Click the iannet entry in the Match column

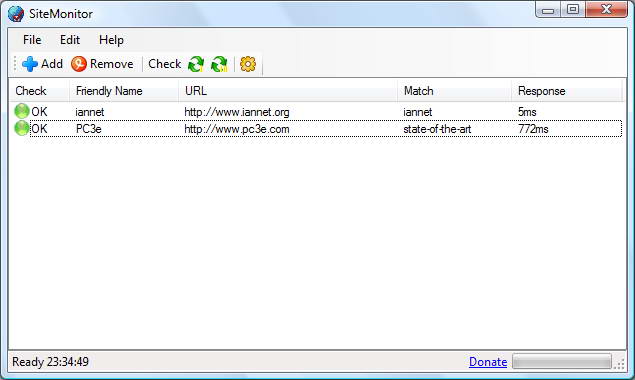coord(418,112)
